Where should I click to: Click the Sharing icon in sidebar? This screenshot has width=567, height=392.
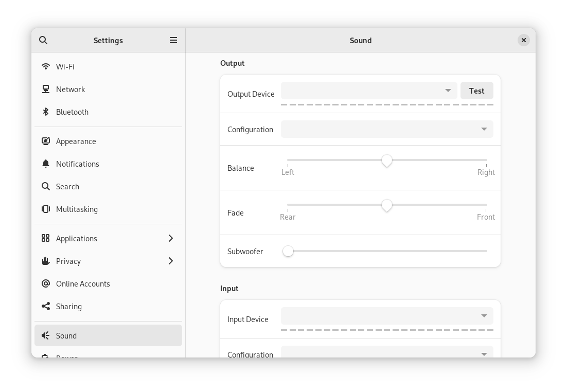46,306
